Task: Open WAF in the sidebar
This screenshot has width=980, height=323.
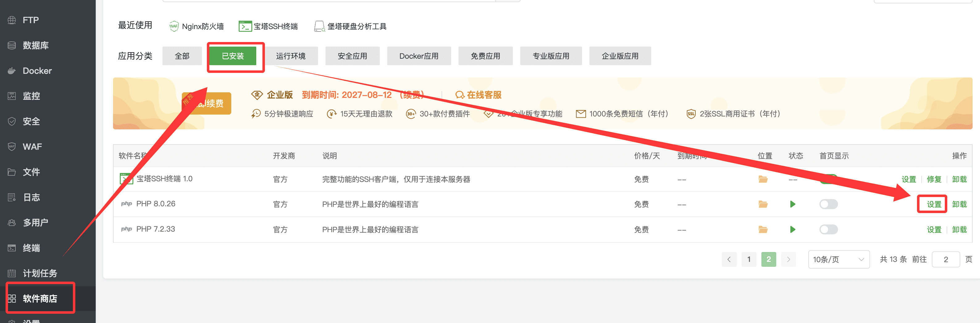Action: pos(32,146)
